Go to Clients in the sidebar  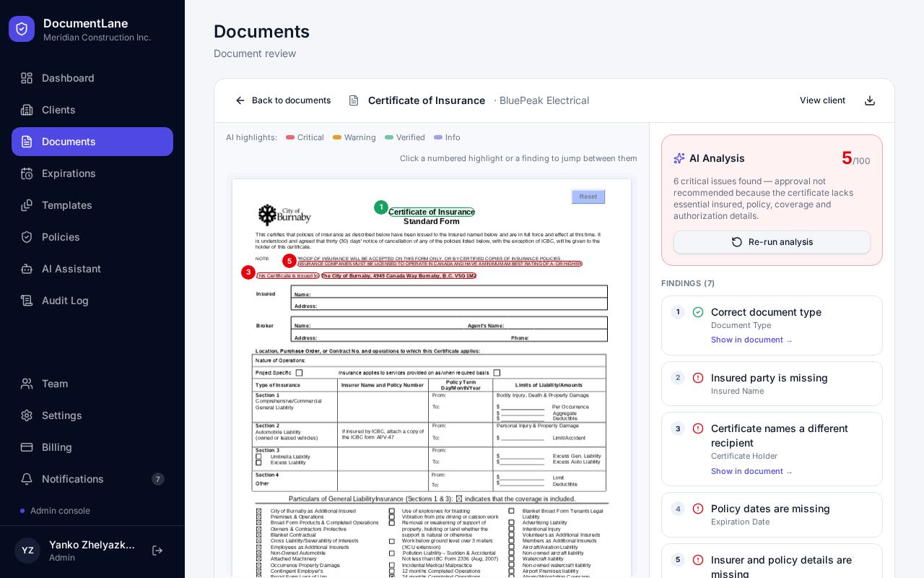[92, 110]
